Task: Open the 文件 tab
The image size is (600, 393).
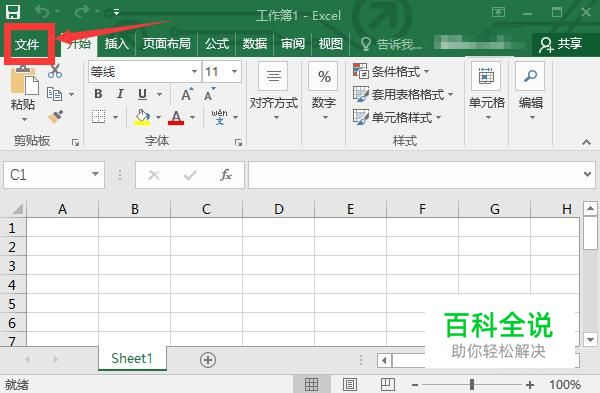Action: pos(27,44)
